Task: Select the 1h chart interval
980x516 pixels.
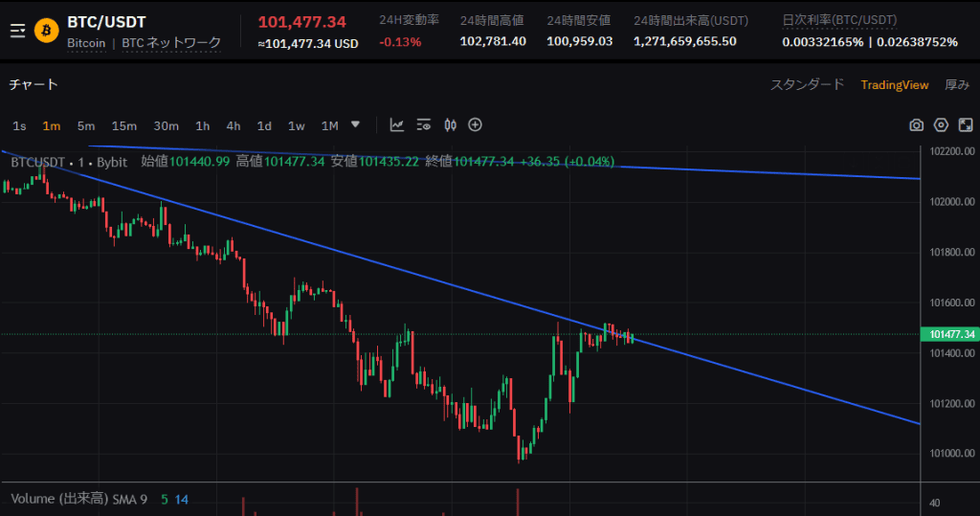Action: [202, 125]
